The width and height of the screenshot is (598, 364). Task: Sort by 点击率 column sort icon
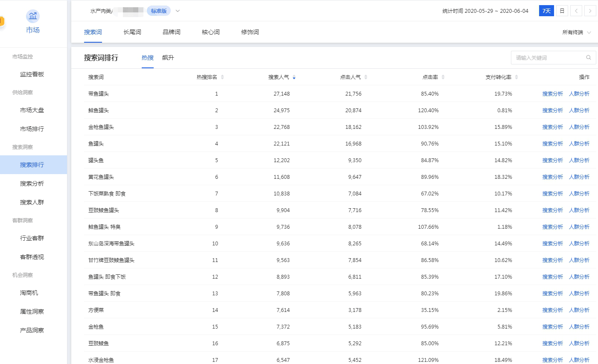443,77
